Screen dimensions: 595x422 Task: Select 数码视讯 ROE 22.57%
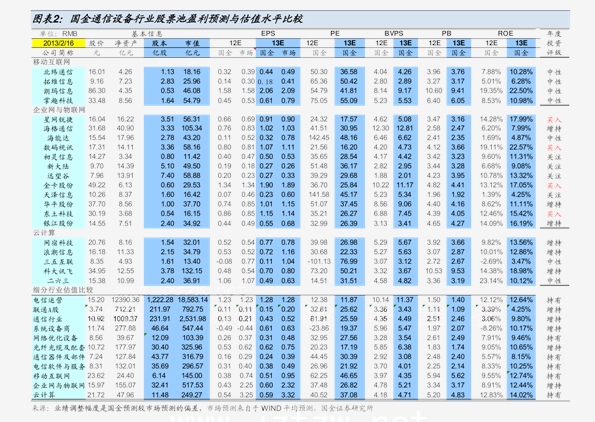pyautogui.click(x=521, y=147)
